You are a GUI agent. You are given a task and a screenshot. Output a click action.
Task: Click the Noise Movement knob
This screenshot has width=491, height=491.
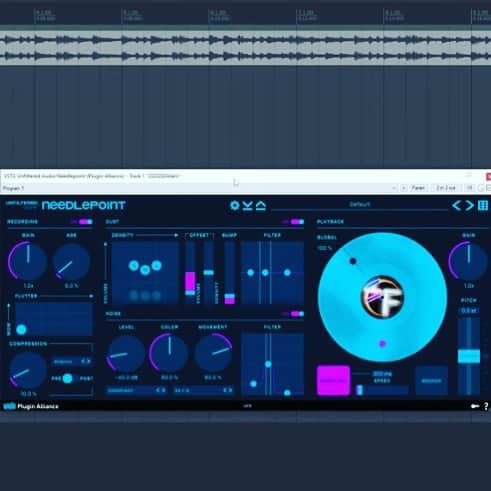point(213,353)
